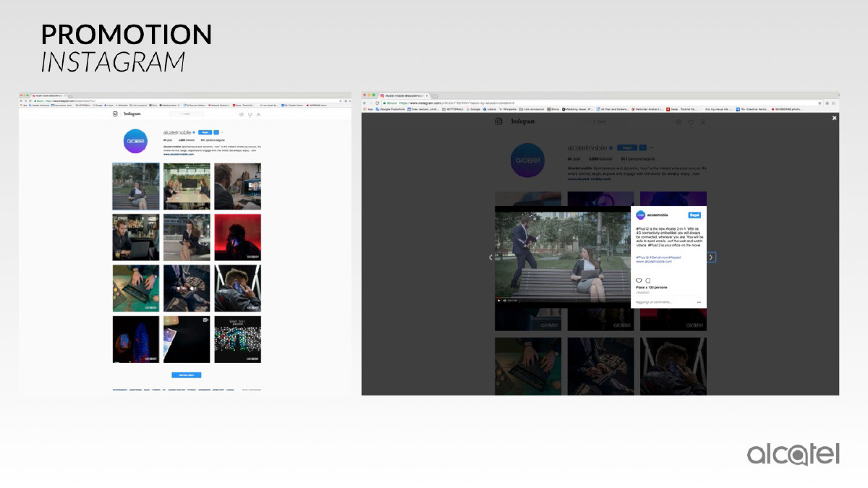
Task: Click the browser back arrow in the right window
Action: coord(366,103)
